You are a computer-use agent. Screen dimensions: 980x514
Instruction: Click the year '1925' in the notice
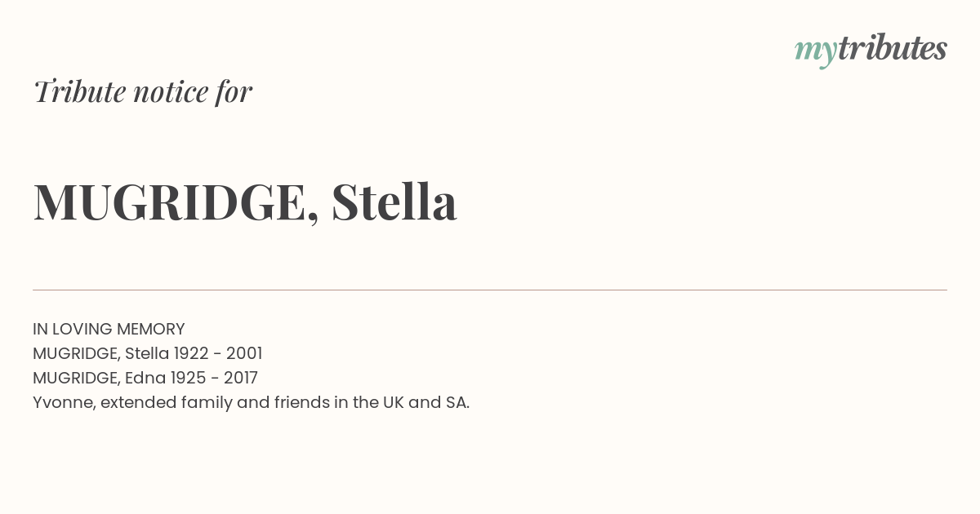tap(188, 379)
